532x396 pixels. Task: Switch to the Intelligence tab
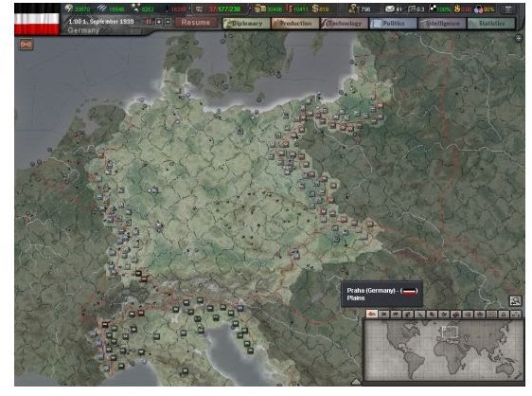pyautogui.click(x=442, y=23)
